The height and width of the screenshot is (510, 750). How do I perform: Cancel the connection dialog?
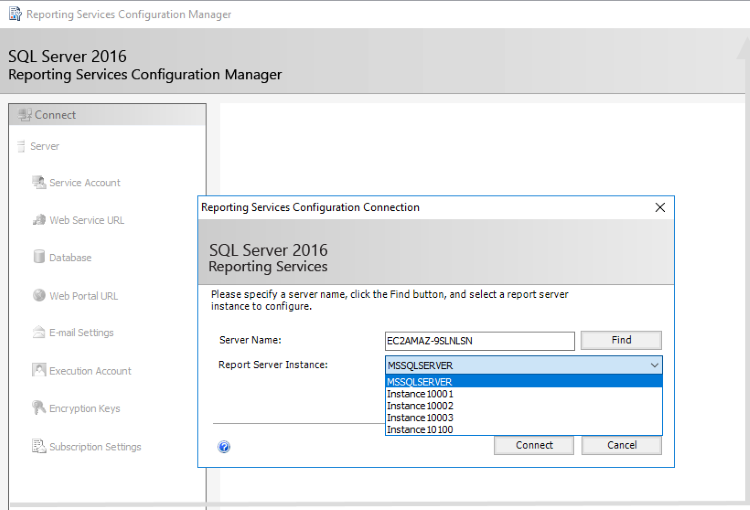pyautogui.click(x=621, y=445)
